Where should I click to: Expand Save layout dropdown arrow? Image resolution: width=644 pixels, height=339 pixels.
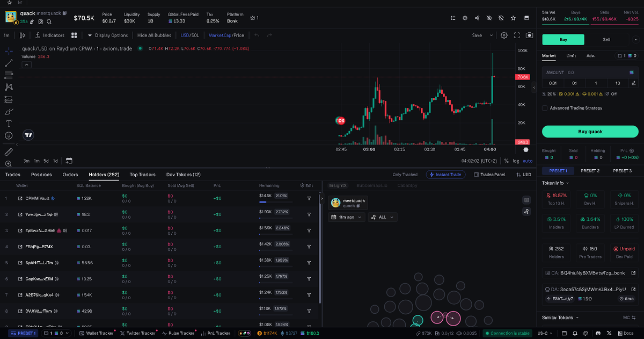491,35
